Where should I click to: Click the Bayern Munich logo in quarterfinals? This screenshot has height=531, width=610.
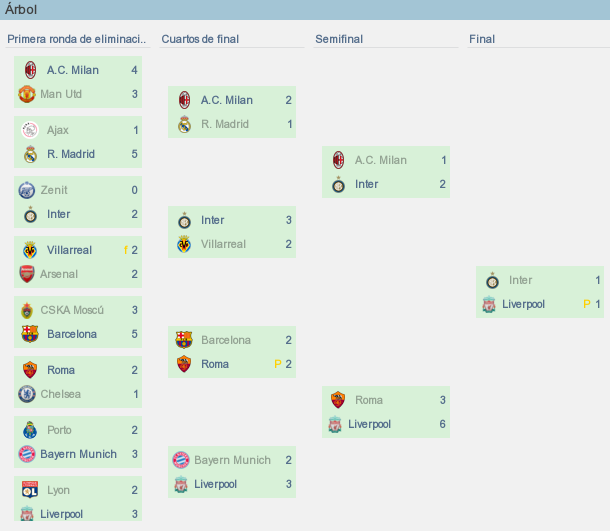click(x=181, y=460)
